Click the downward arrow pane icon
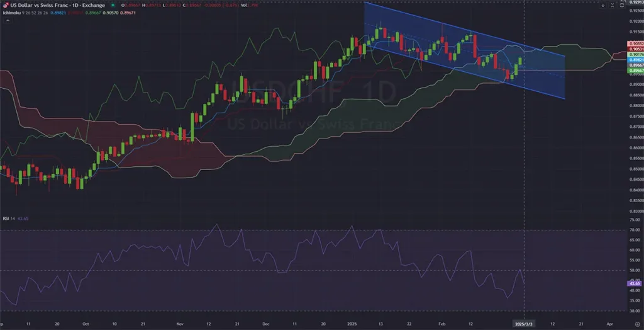Screen dimensions: 644x330 tap(603, 5)
